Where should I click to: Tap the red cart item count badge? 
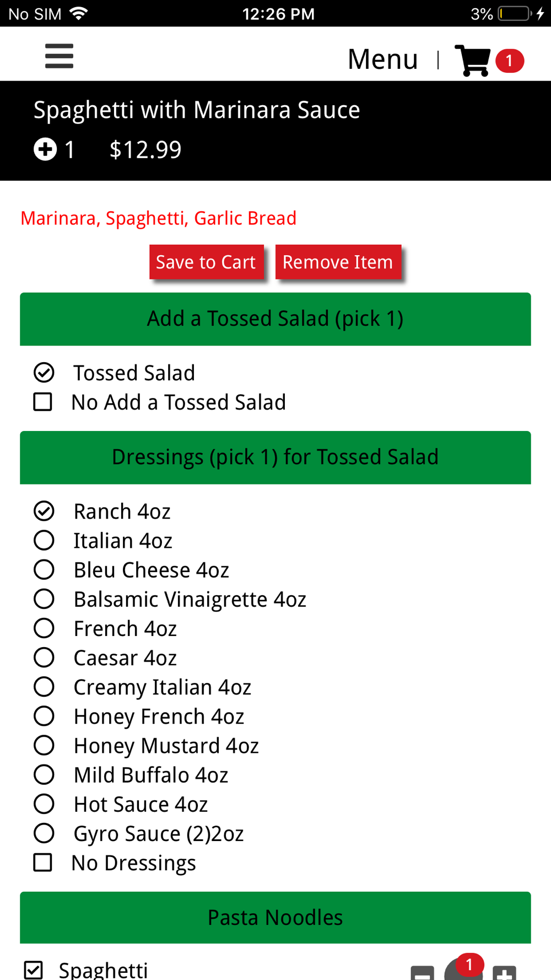pyautogui.click(x=509, y=61)
